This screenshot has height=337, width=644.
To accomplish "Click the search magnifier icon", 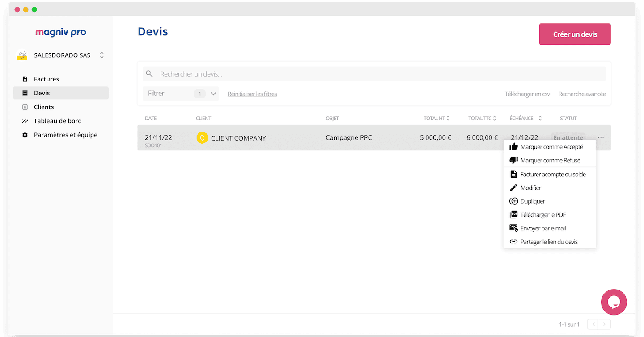I will 149,74.
